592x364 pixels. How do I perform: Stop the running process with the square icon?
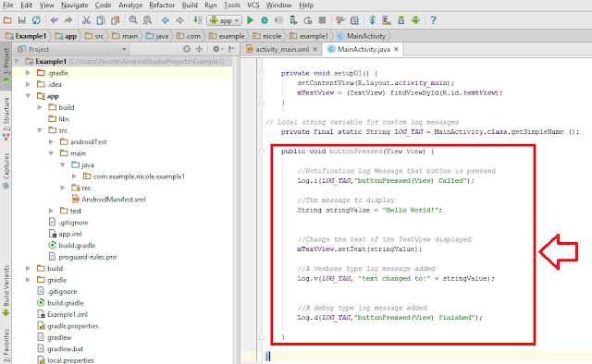pos(322,20)
